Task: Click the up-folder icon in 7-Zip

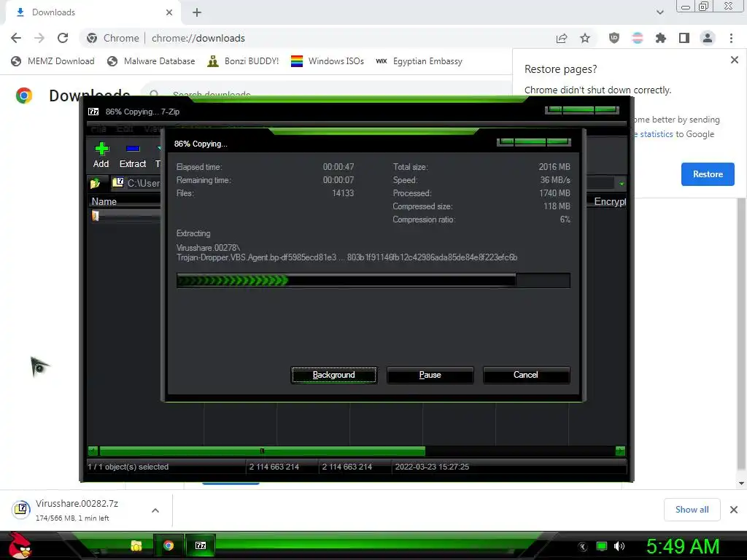Action: [96, 183]
